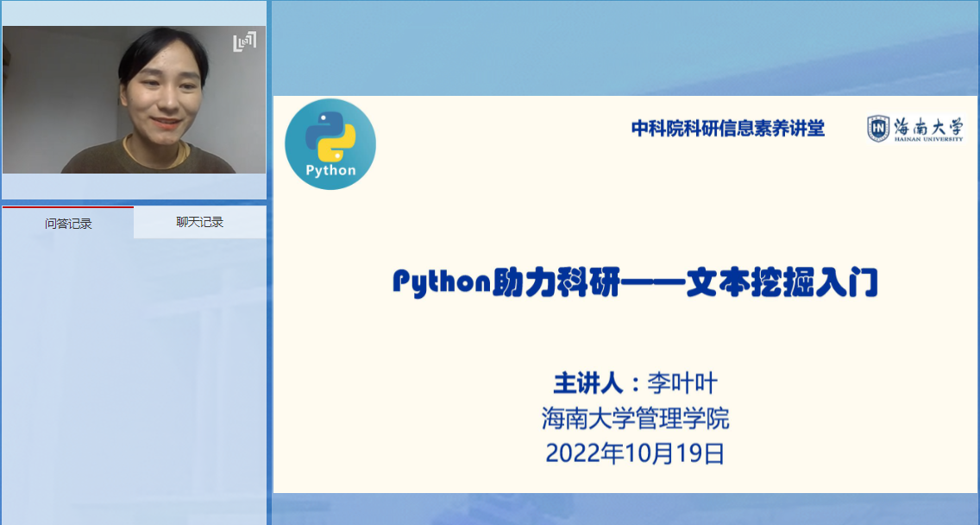Switch to the 问答记录 tab
Image resolution: width=980 pixels, height=525 pixels.
(67, 223)
